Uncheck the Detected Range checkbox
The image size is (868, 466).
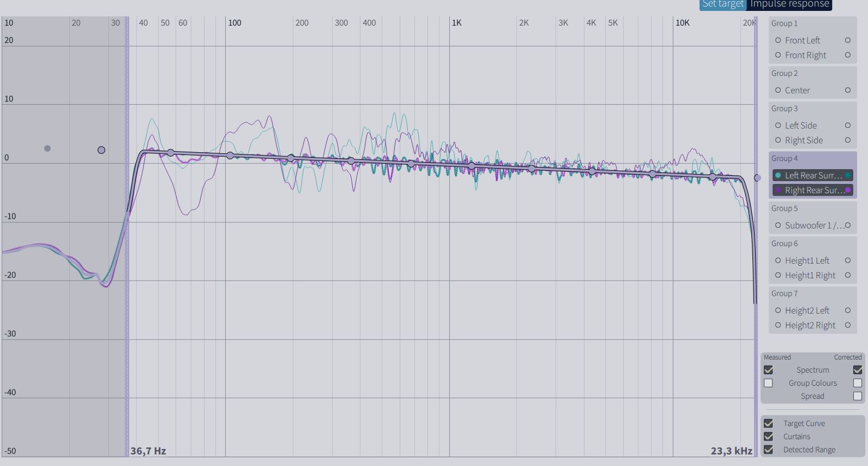point(768,450)
